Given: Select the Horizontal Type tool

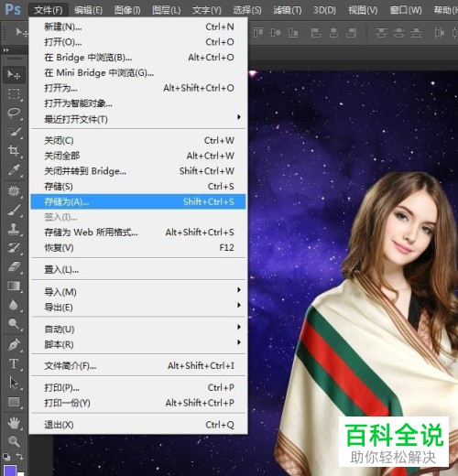Looking at the screenshot, I should click(x=14, y=363).
